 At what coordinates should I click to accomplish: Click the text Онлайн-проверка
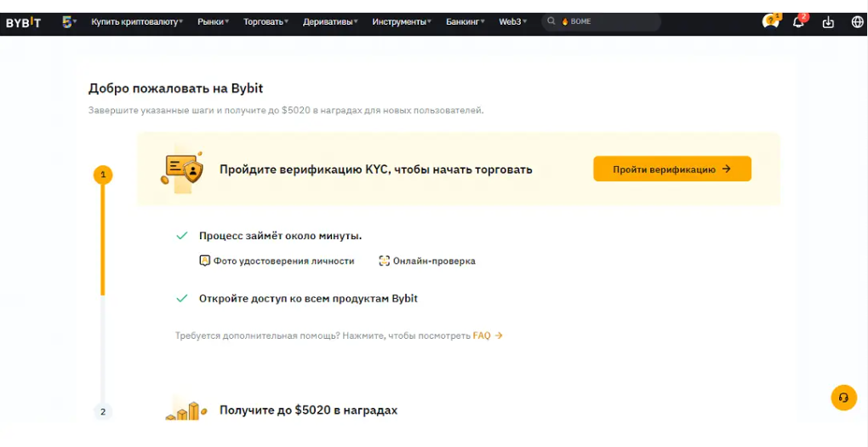point(434,261)
